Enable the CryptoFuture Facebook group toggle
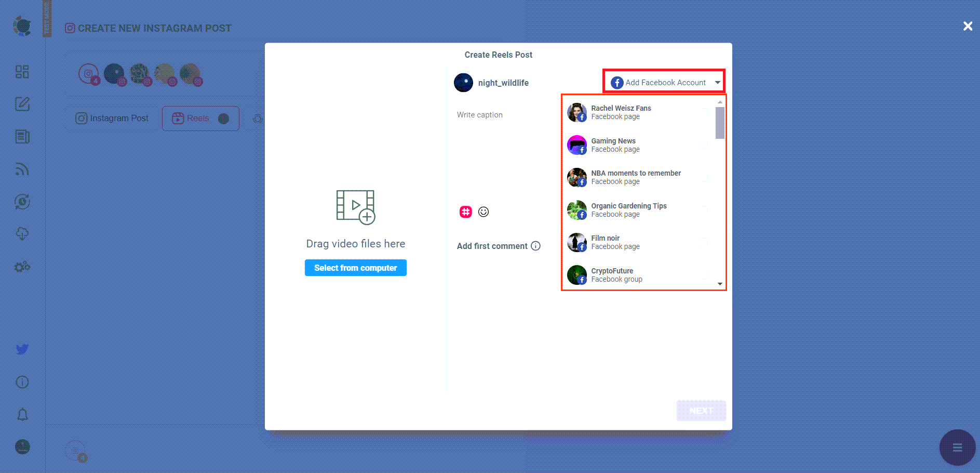Screen dimensions: 980x473 pos(705,274)
